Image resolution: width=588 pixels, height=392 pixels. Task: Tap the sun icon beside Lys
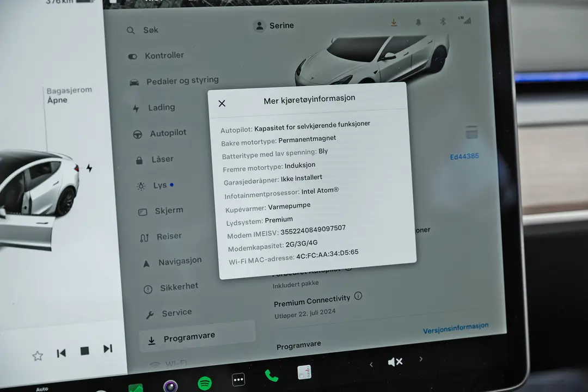point(141,186)
